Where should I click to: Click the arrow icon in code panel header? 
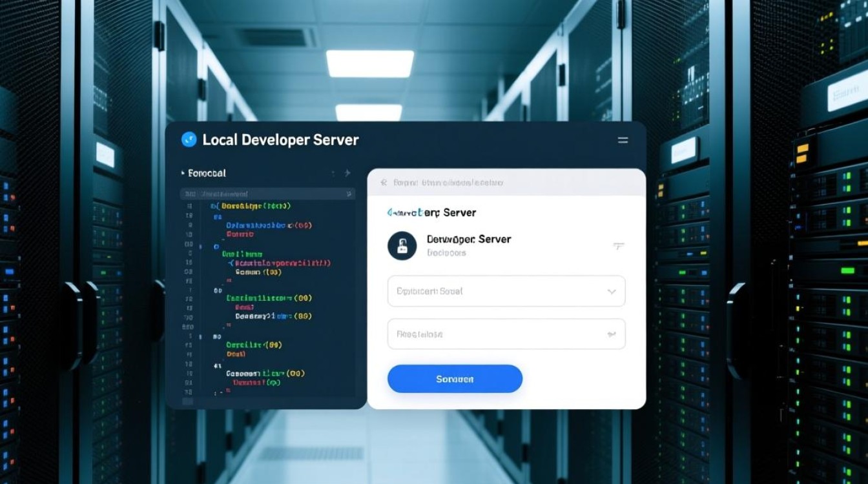[347, 173]
